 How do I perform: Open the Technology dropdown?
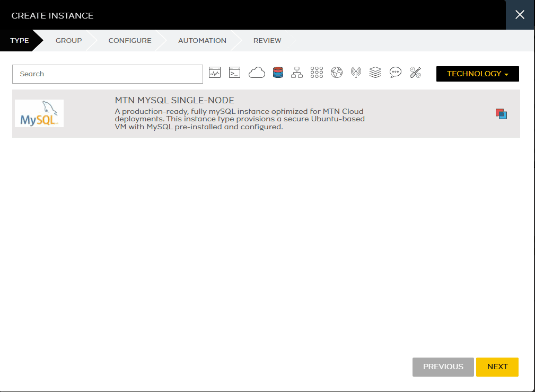[x=477, y=74]
